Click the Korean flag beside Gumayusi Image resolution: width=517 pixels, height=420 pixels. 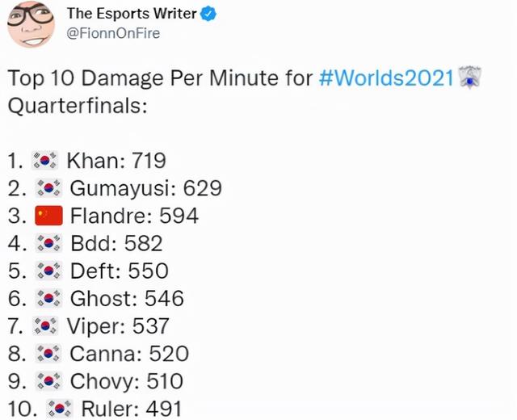coord(50,189)
